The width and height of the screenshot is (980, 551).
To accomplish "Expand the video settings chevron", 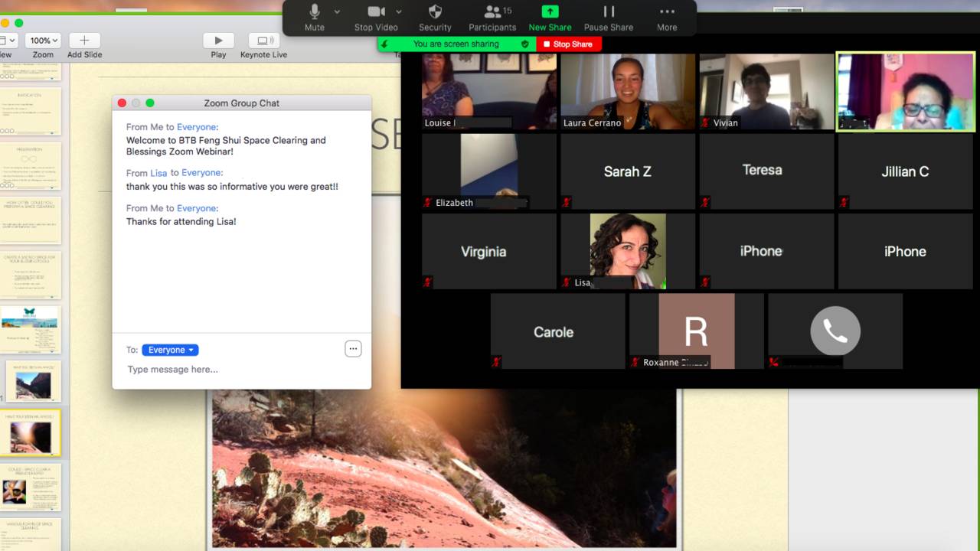I will click(x=397, y=11).
